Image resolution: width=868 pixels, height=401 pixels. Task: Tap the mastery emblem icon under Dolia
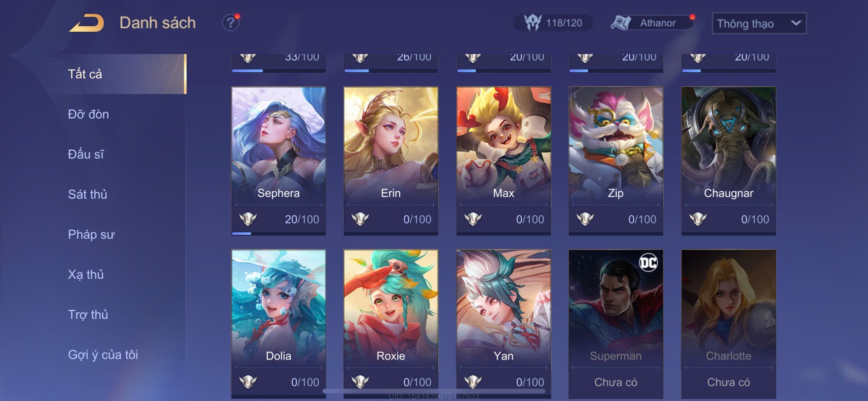pyautogui.click(x=248, y=382)
